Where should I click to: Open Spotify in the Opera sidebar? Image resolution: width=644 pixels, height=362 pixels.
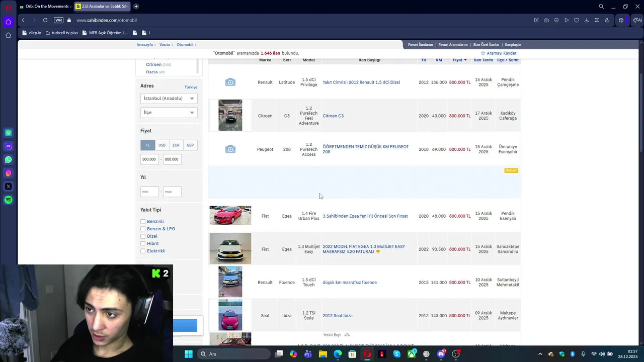coord(8,200)
